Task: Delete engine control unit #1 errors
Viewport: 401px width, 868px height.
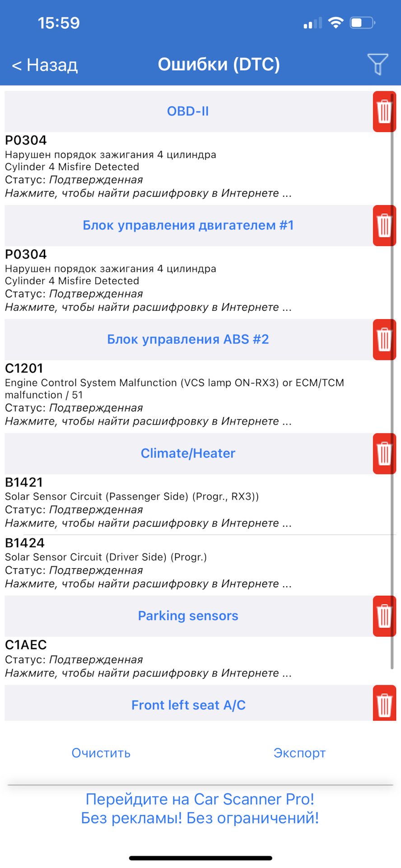Action: 384,226
